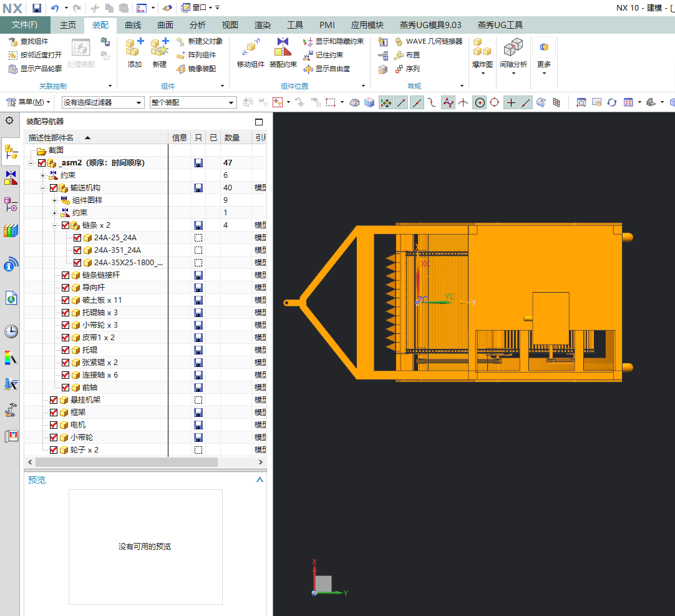The width and height of the screenshot is (675, 616).
Task: Uncheck the 导向杆 component checkbox
Action: pos(66,288)
